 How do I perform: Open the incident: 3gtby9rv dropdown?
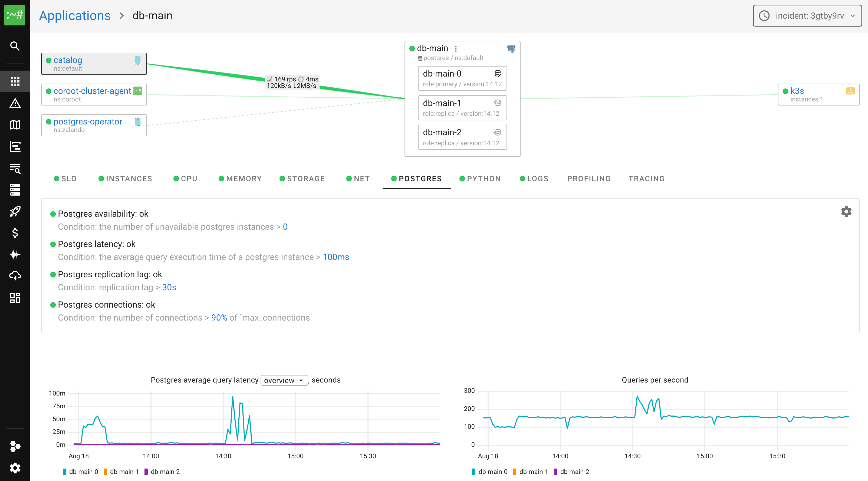[x=807, y=15]
